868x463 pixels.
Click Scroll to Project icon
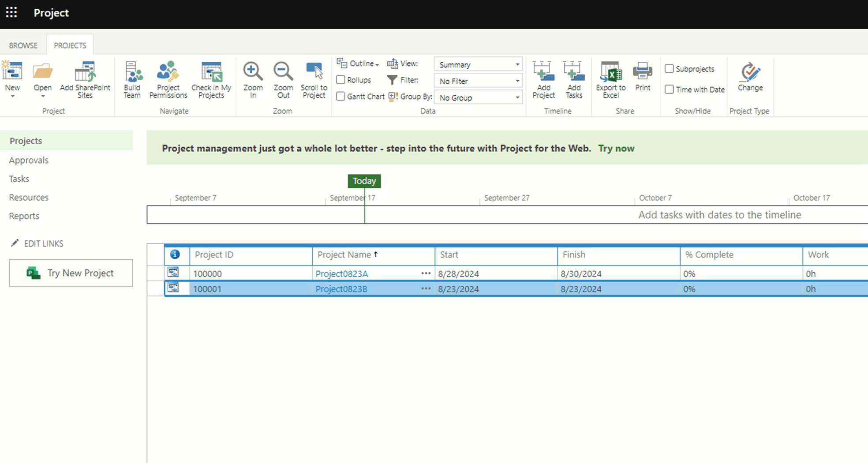point(314,71)
